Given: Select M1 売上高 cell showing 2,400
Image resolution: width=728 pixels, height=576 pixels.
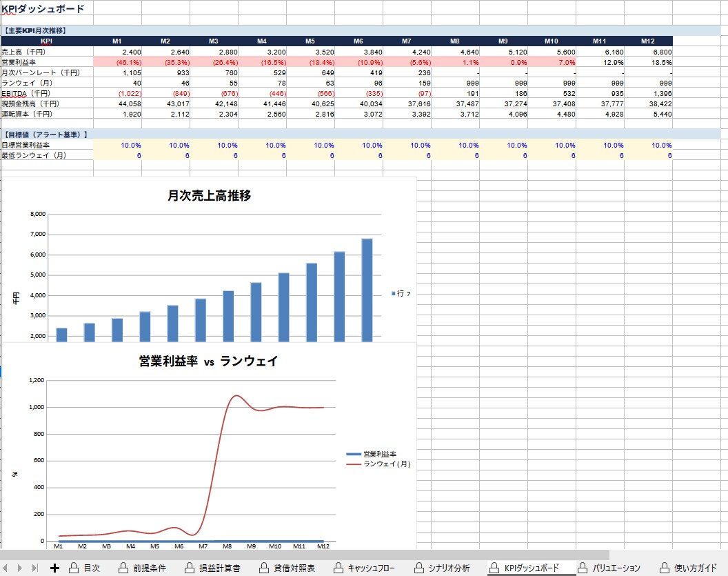Looking at the screenshot, I should click(x=117, y=52).
